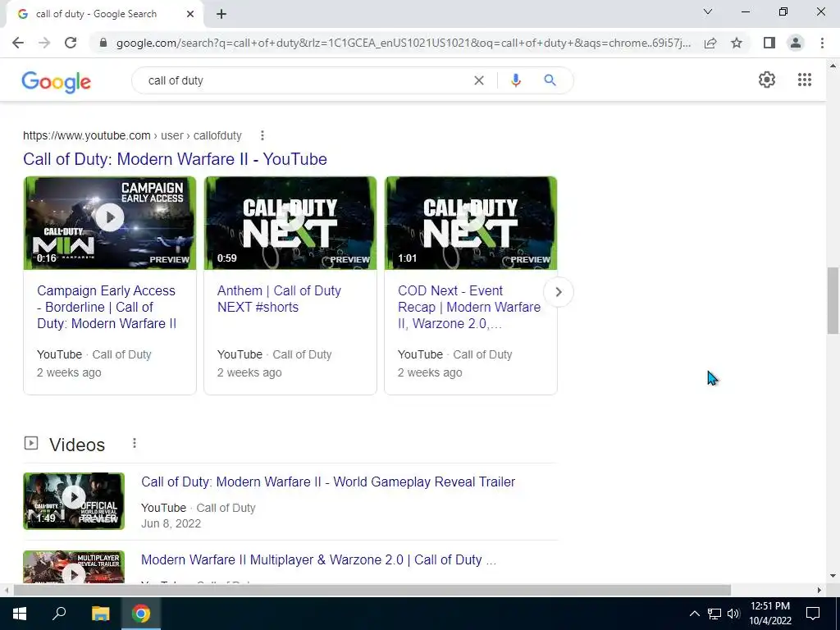Play the Multiplayer Reveal Trailer thumbnail
This screenshot has height=630, width=840.
click(74, 567)
